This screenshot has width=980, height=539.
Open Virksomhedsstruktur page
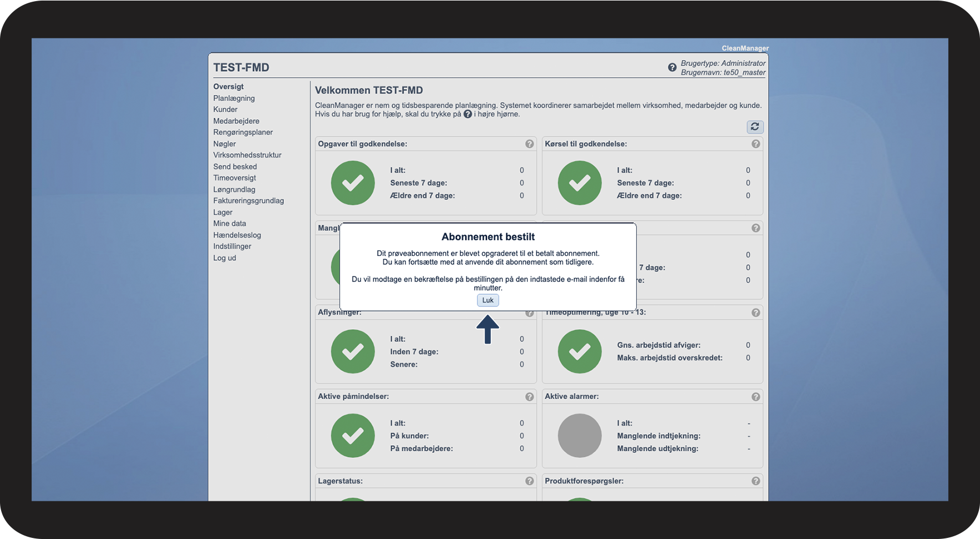(x=247, y=155)
